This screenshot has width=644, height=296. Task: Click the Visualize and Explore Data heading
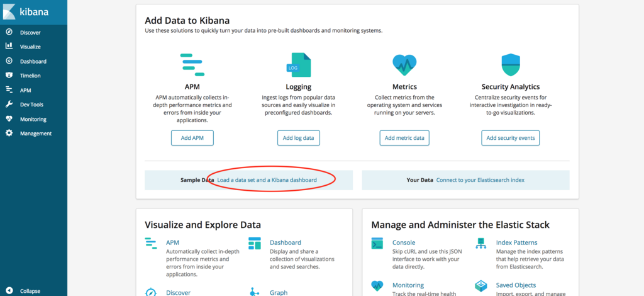(203, 225)
